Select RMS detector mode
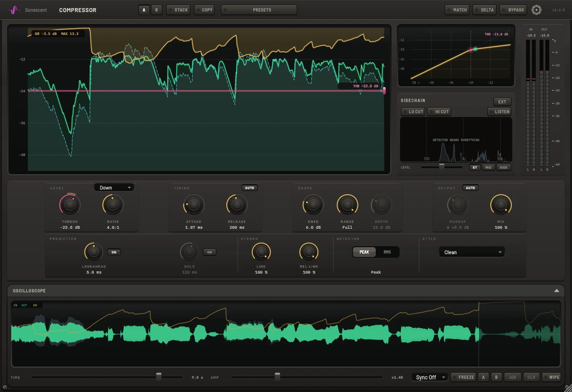Screen dimensions: 572x392 [x=387, y=252]
